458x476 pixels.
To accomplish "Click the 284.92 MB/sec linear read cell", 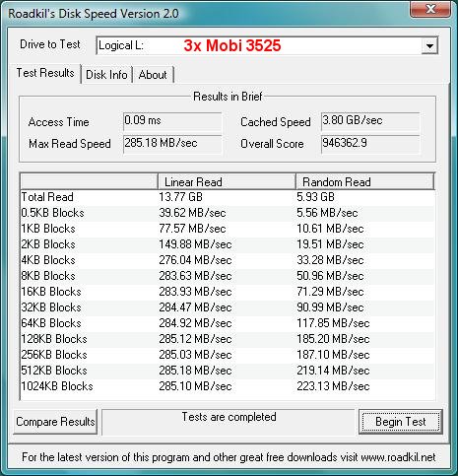I will coord(195,323).
